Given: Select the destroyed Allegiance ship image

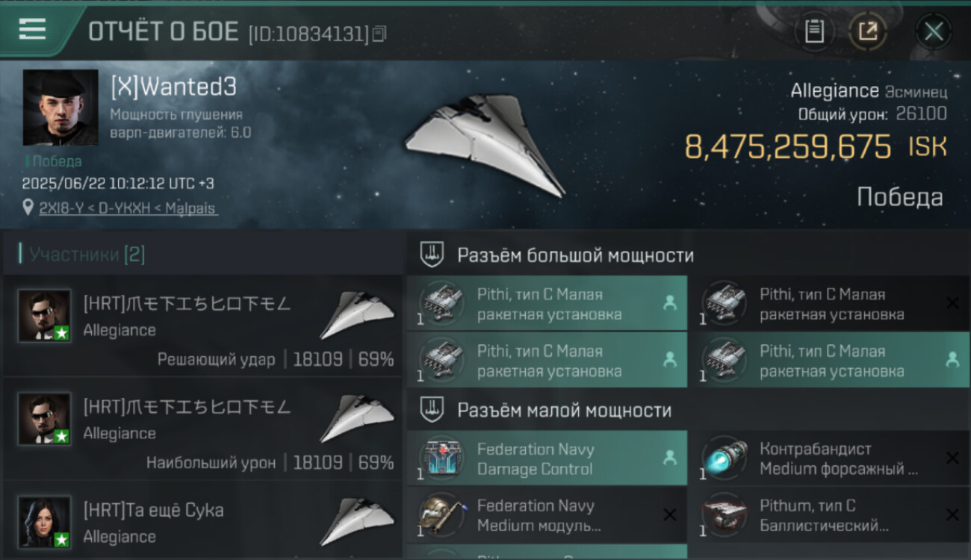Looking at the screenshot, I should pos(484,143).
